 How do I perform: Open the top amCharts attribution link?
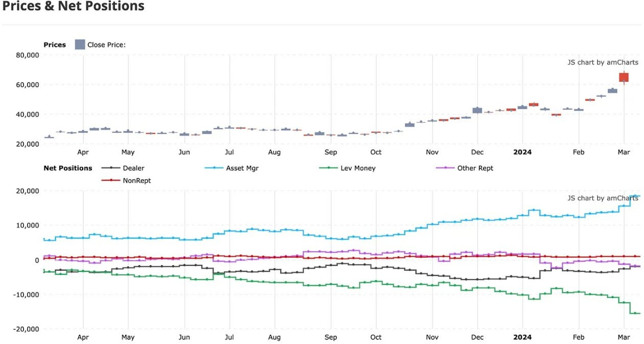click(603, 62)
